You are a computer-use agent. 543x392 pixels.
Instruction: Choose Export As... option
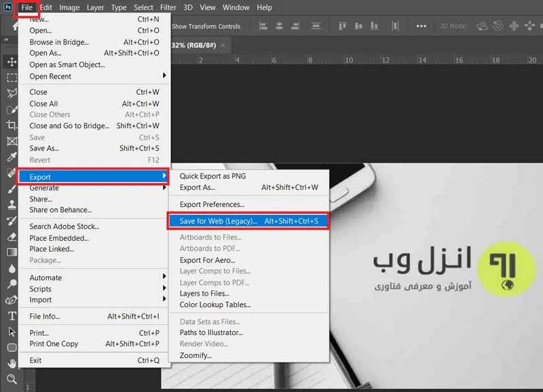(x=248, y=187)
